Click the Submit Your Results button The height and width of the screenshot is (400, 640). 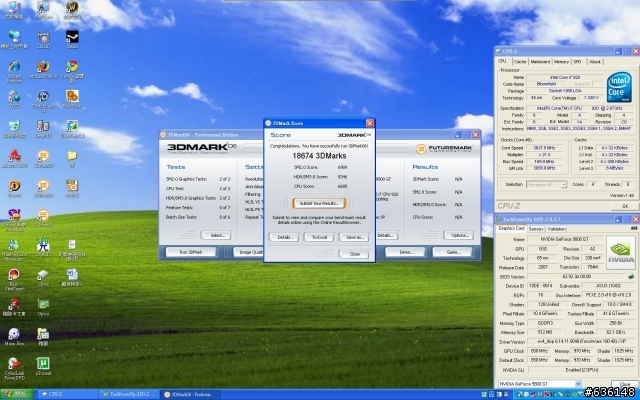point(319,203)
